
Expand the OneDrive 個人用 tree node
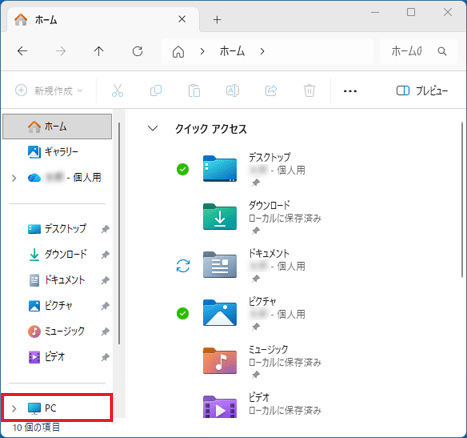14,178
